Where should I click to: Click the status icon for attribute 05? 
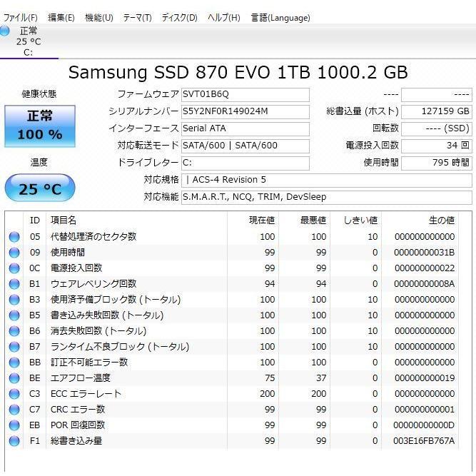pyautogui.click(x=14, y=237)
